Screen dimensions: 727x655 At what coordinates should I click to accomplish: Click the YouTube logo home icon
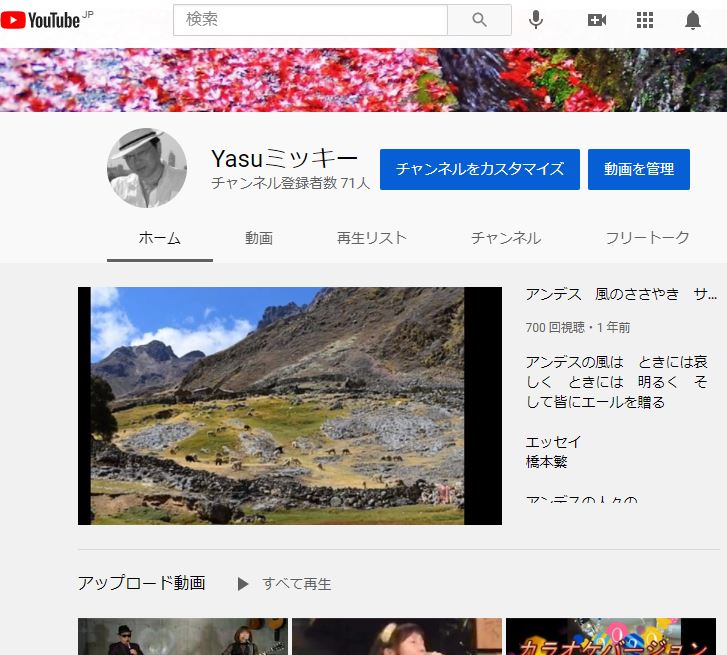(x=40, y=20)
